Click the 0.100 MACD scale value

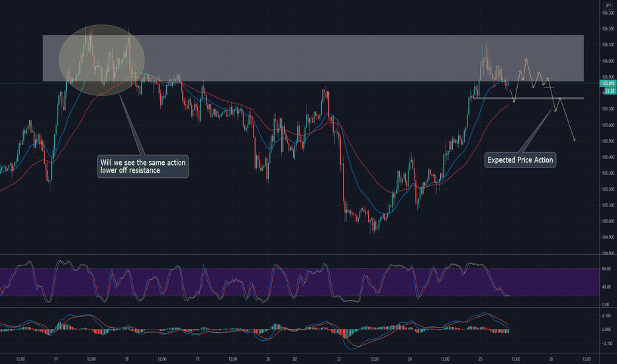[x=606, y=316]
